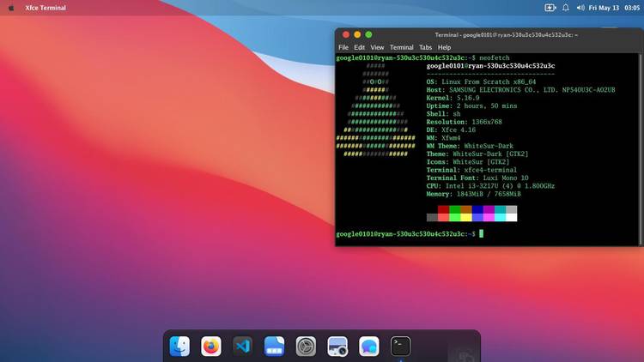Click Xfce Terminal app name in top panel
The width and height of the screenshot is (644, 362).
pyautogui.click(x=46, y=8)
